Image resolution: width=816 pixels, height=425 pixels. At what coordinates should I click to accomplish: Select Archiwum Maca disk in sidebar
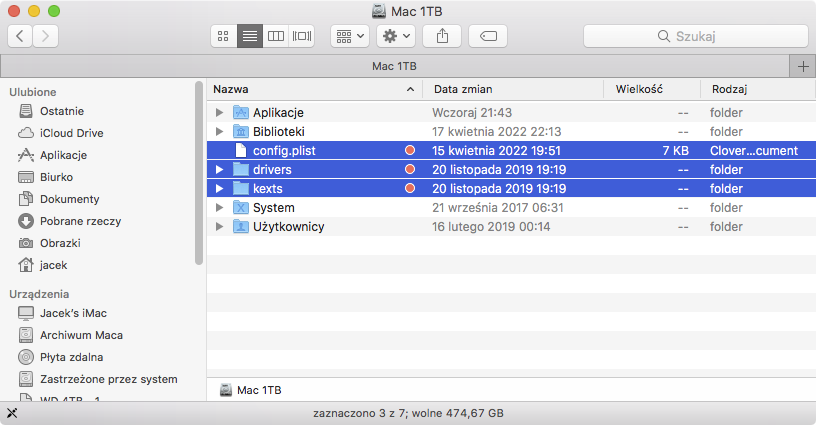81,335
